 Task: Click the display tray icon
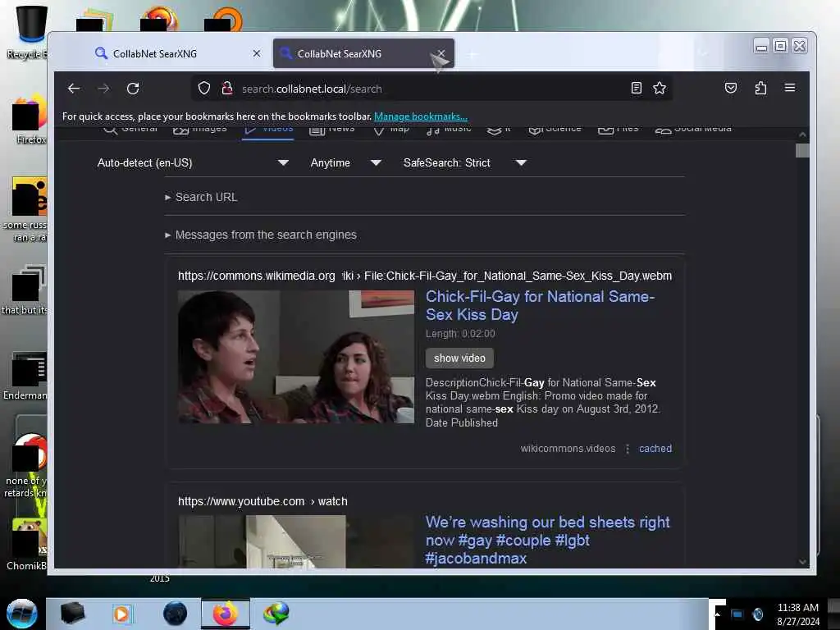(x=737, y=614)
